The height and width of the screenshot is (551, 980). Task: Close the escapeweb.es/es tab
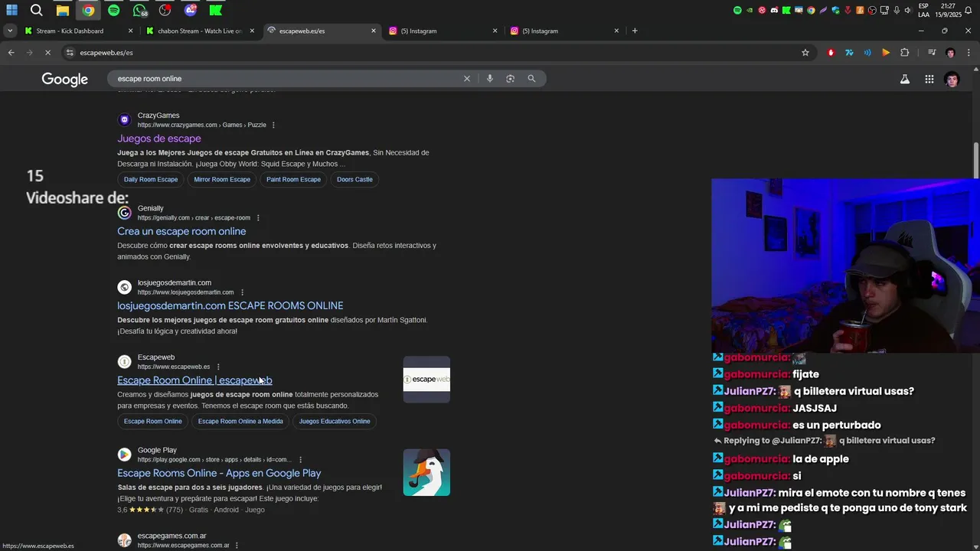[374, 31]
